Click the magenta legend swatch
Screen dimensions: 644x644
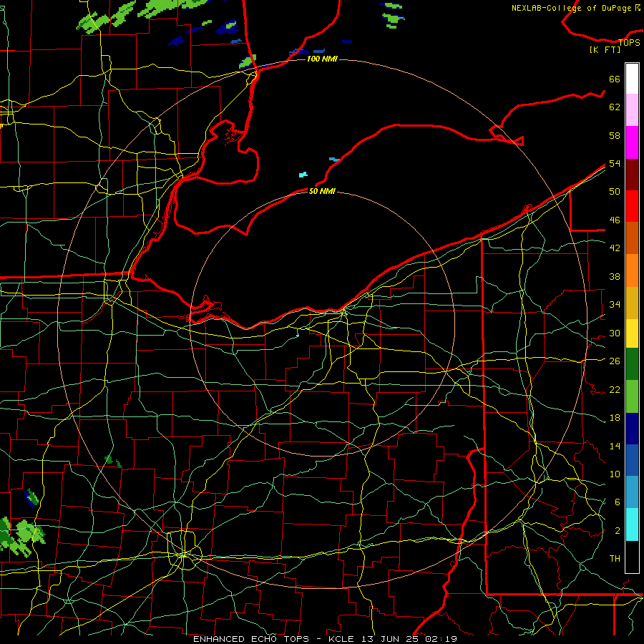[x=632, y=142]
